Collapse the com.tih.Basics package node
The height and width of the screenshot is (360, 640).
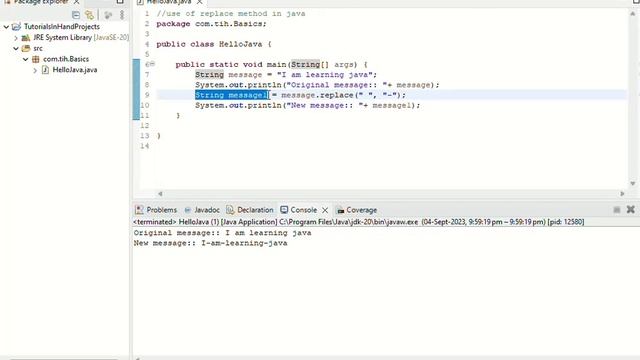click(25, 59)
